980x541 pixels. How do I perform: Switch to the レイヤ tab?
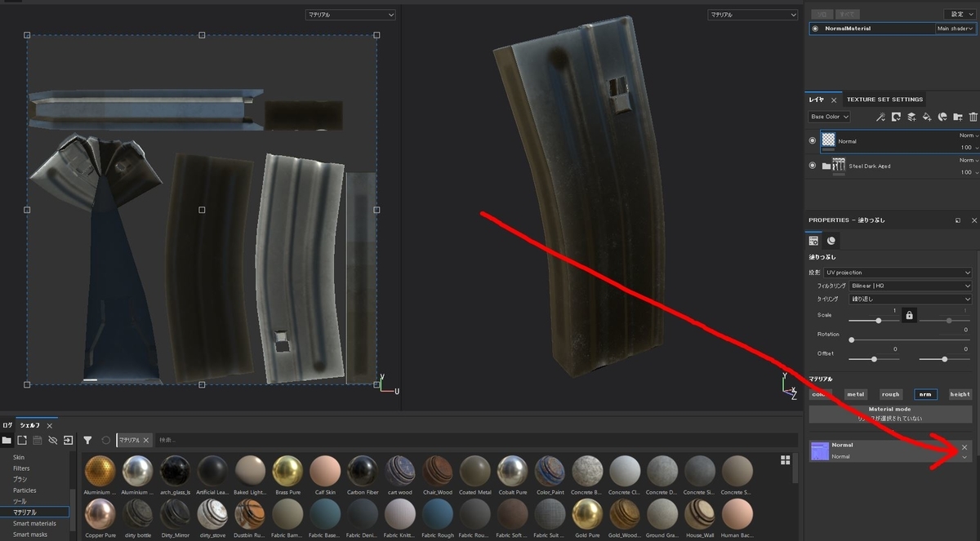tap(817, 100)
